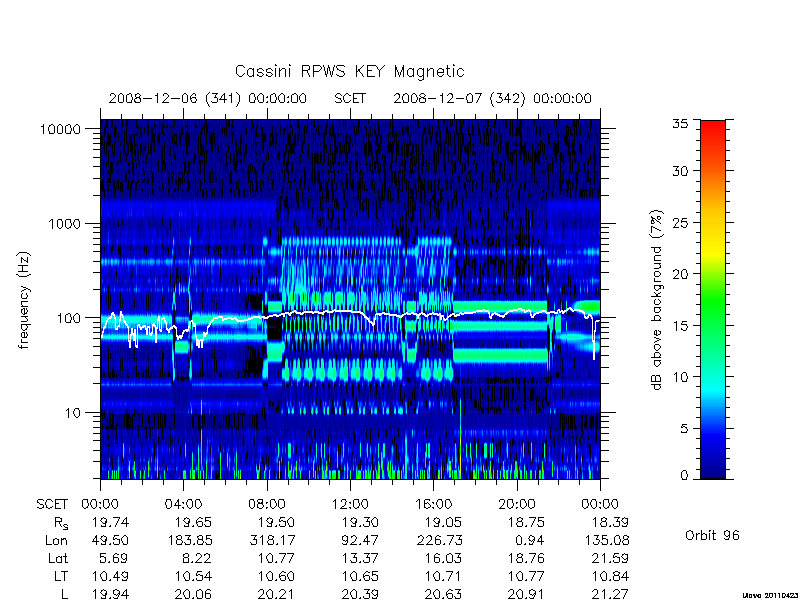Select Lon value 92.47
The width and height of the screenshot is (800, 600).
[x=360, y=540]
